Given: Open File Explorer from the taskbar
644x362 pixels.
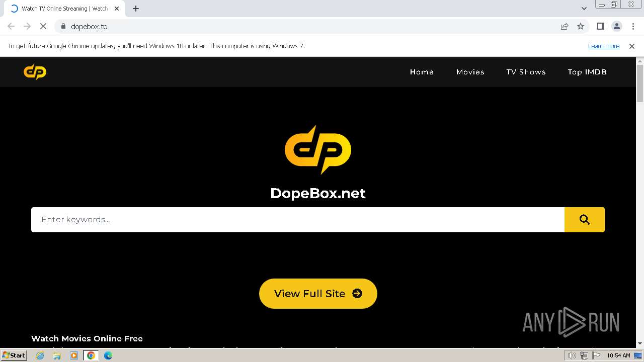Looking at the screenshot, I should [57, 355].
